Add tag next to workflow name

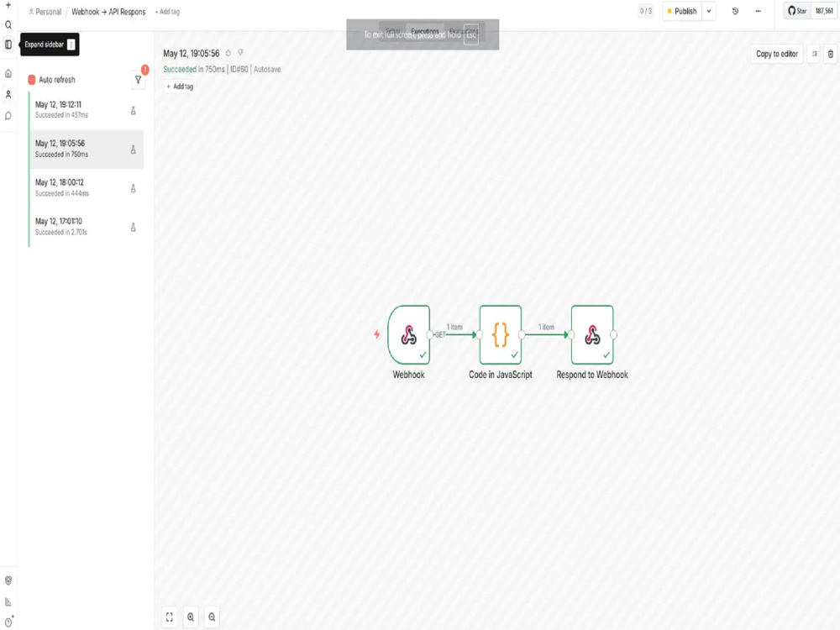tap(167, 12)
